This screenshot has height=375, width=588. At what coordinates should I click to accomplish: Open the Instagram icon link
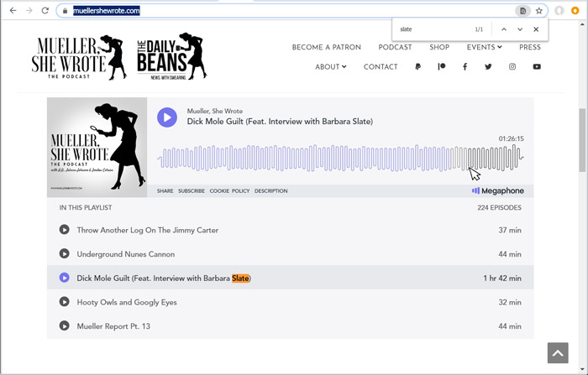tap(512, 66)
